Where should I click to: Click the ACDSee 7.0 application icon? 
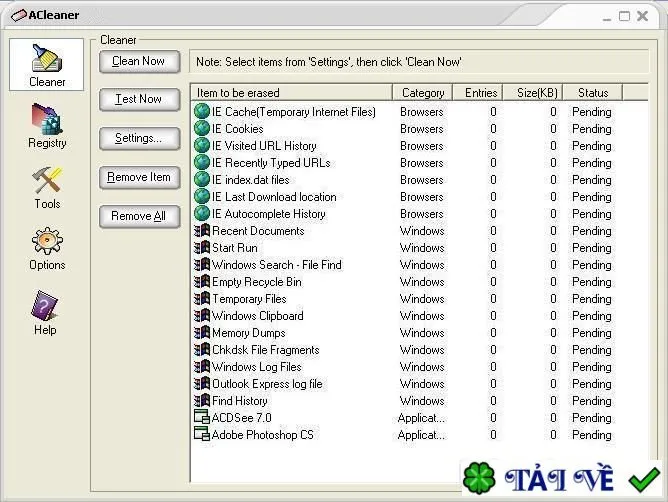(x=202, y=417)
